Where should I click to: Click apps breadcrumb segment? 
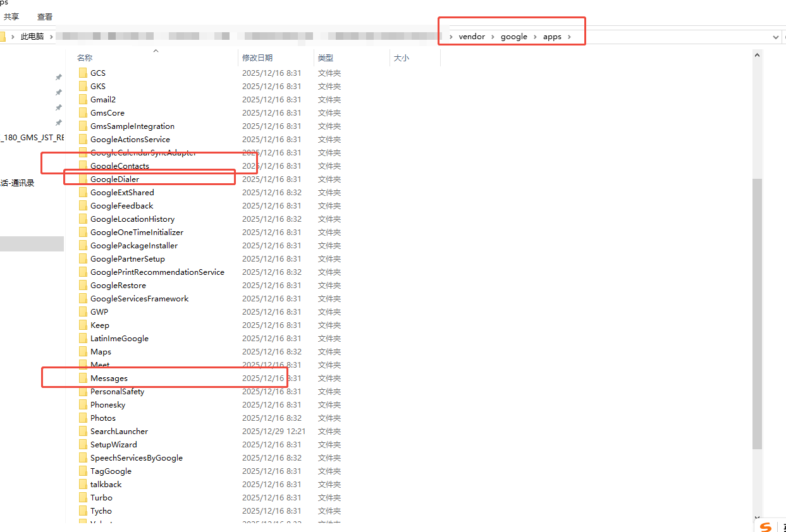(x=552, y=37)
